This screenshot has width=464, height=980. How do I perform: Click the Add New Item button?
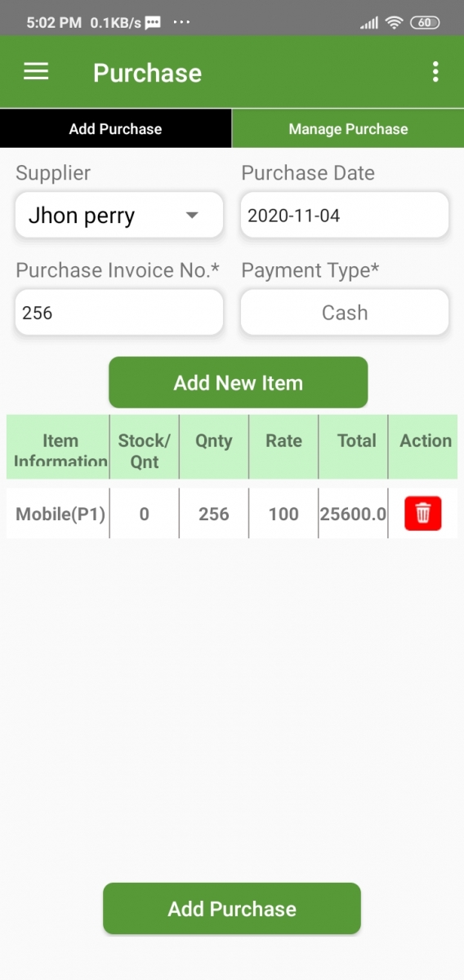(239, 382)
